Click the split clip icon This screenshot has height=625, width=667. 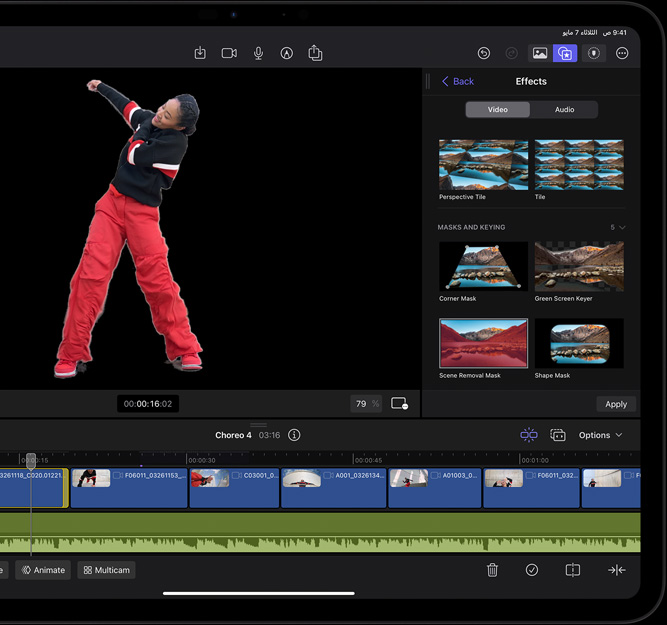pyautogui.click(x=572, y=570)
